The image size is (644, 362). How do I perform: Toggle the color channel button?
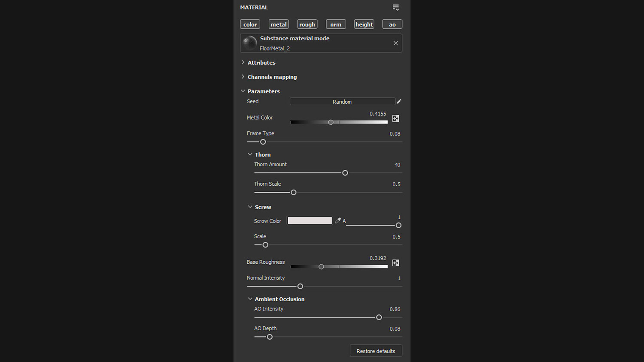point(250,24)
